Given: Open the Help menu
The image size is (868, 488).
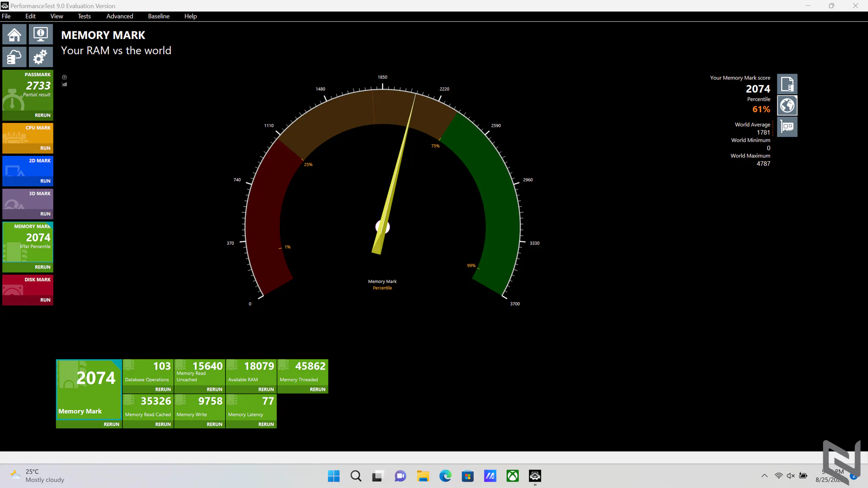Looking at the screenshot, I should pyautogui.click(x=191, y=16).
